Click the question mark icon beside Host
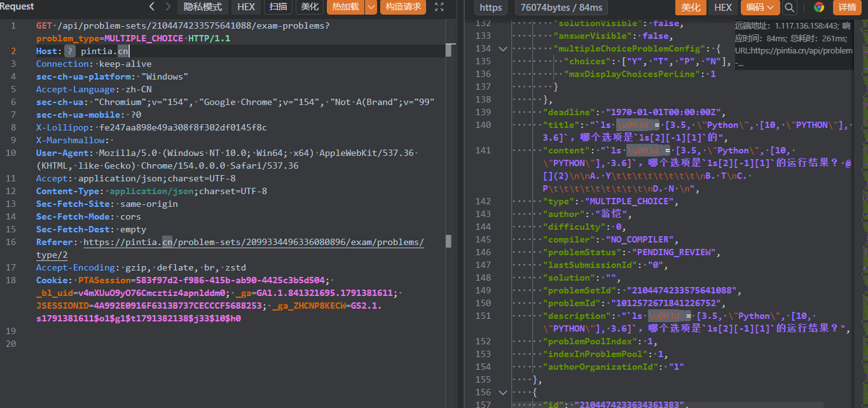 pyautogui.click(x=70, y=52)
